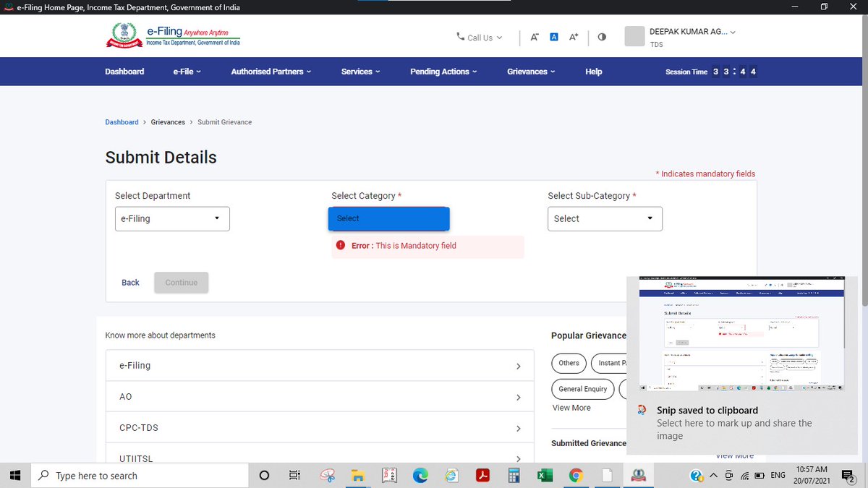Increase font size with A+ icon
This screenshot has width=868, height=488.
point(574,37)
